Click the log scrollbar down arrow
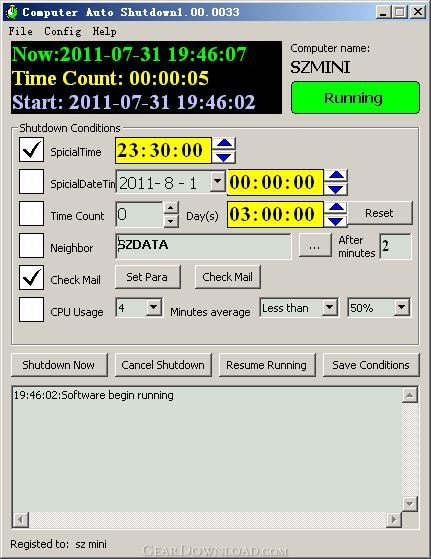 (409, 504)
